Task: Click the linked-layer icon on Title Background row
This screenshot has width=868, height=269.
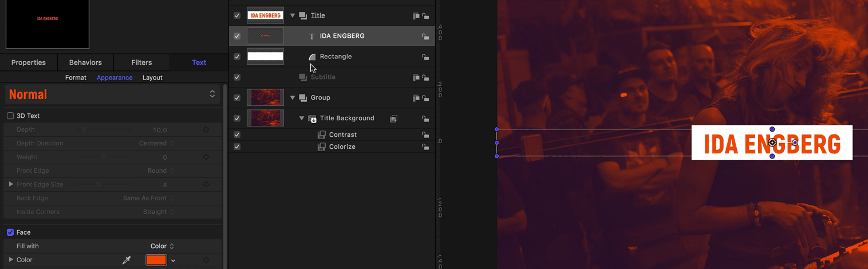Action: point(394,118)
